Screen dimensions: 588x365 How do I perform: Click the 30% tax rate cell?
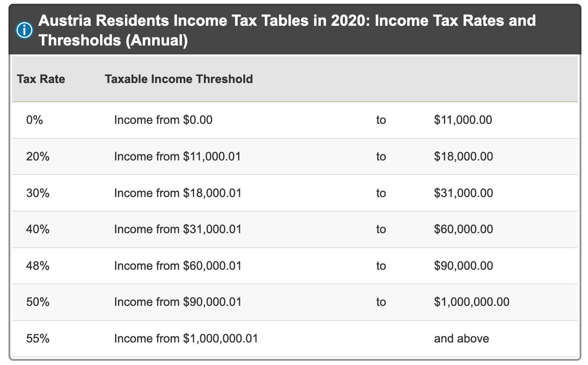(38, 193)
